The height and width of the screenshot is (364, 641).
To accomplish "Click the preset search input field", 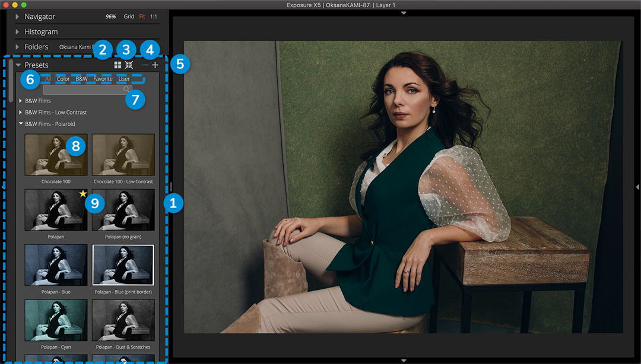I will (x=83, y=90).
